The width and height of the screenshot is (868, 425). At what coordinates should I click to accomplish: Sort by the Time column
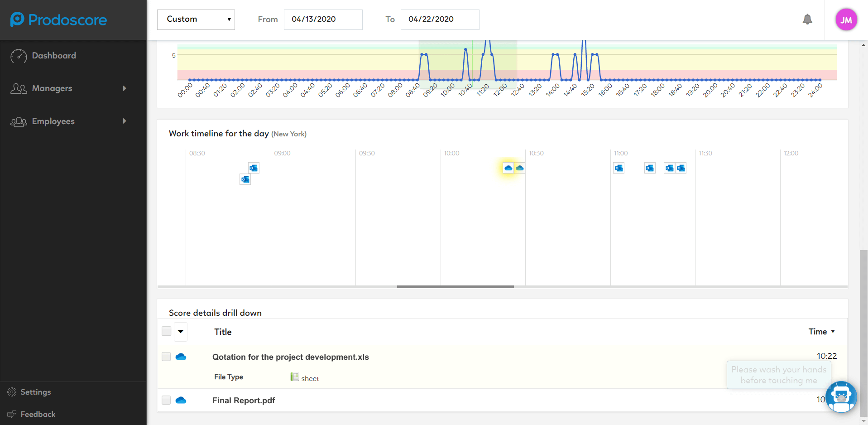coord(821,332)
